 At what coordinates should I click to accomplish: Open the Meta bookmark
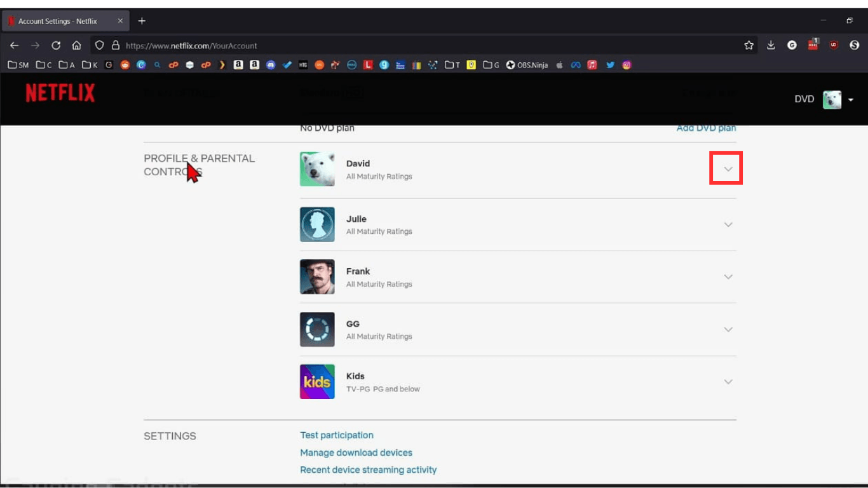coord(576,65)
